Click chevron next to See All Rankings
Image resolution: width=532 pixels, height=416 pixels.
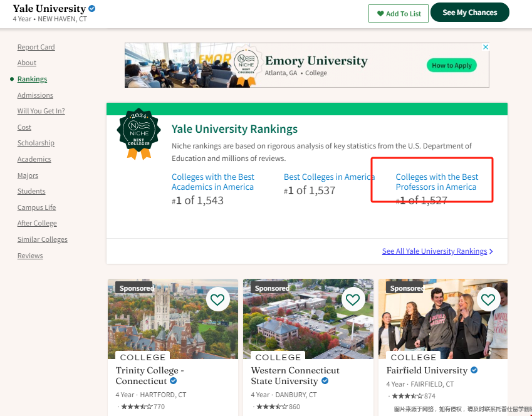(x=491, y=251)
